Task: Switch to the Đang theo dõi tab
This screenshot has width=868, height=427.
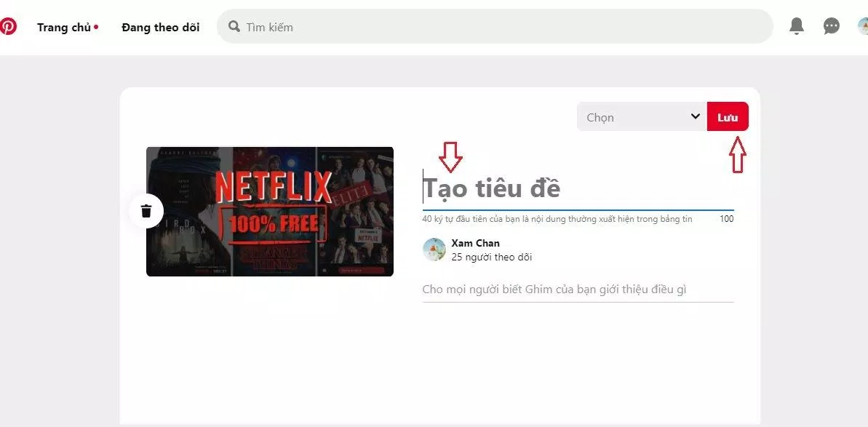Action: pos(160,27)
